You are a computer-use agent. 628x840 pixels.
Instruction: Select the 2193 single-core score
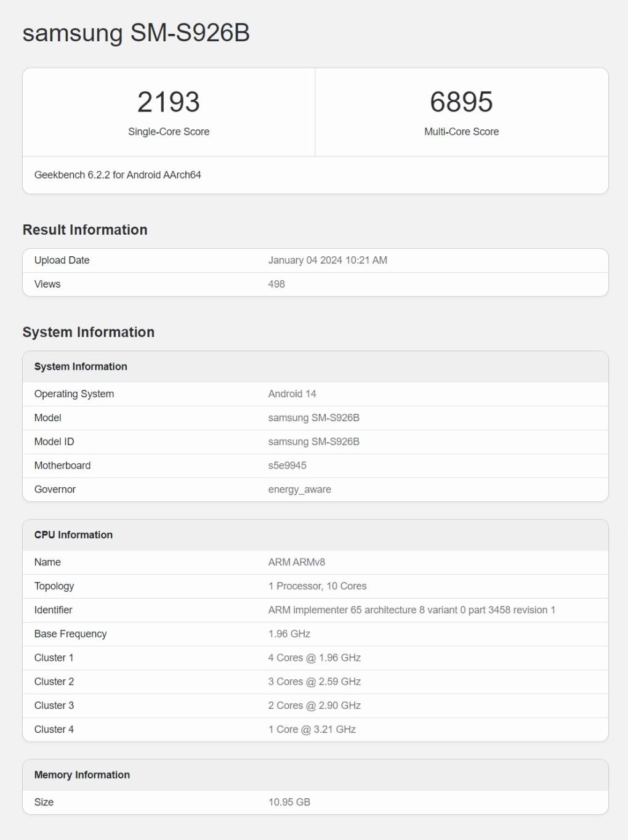169,102
